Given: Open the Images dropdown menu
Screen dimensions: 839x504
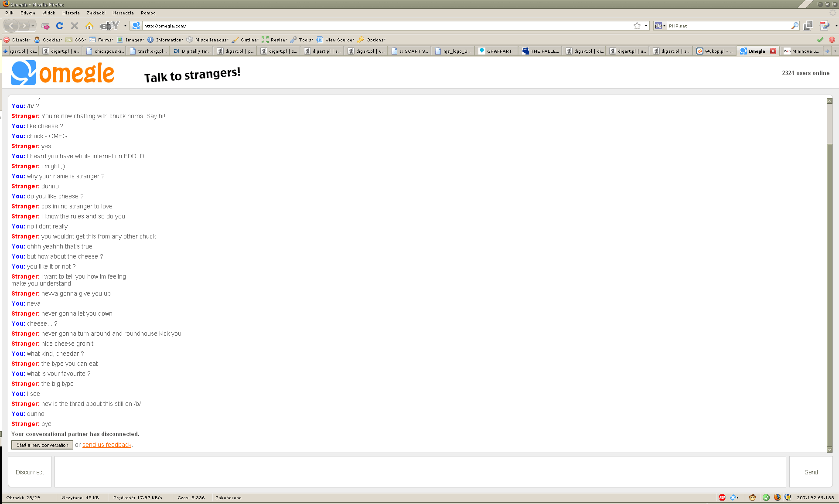Looking at the screenshot, I should [x=130, y=40].
